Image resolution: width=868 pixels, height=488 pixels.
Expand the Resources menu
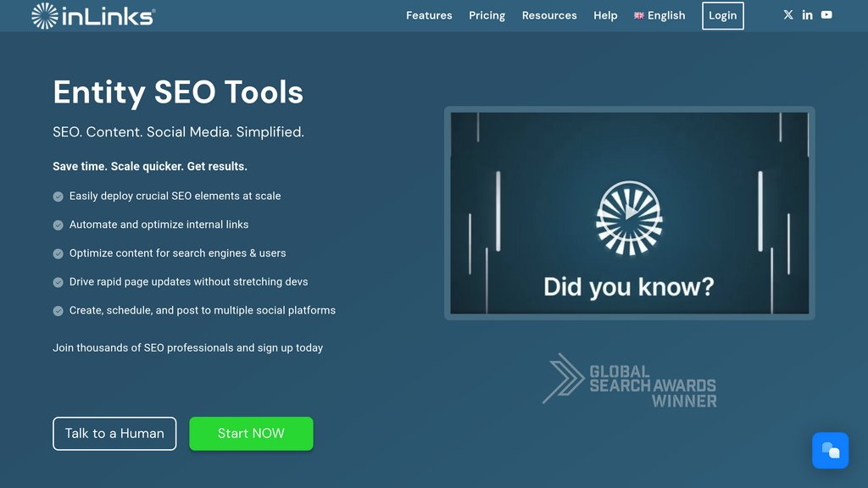(549, 15)
